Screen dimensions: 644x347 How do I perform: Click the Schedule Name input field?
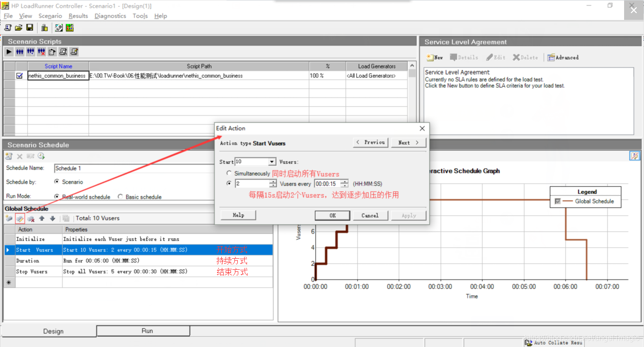pyautogui.click(x=134, y=168)
